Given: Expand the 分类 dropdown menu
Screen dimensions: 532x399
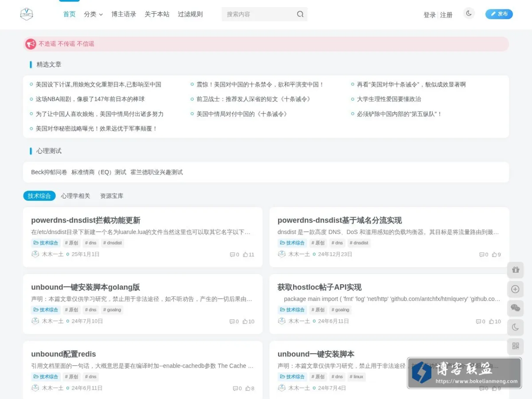Looking at the screenshot, I should (93, 14).
